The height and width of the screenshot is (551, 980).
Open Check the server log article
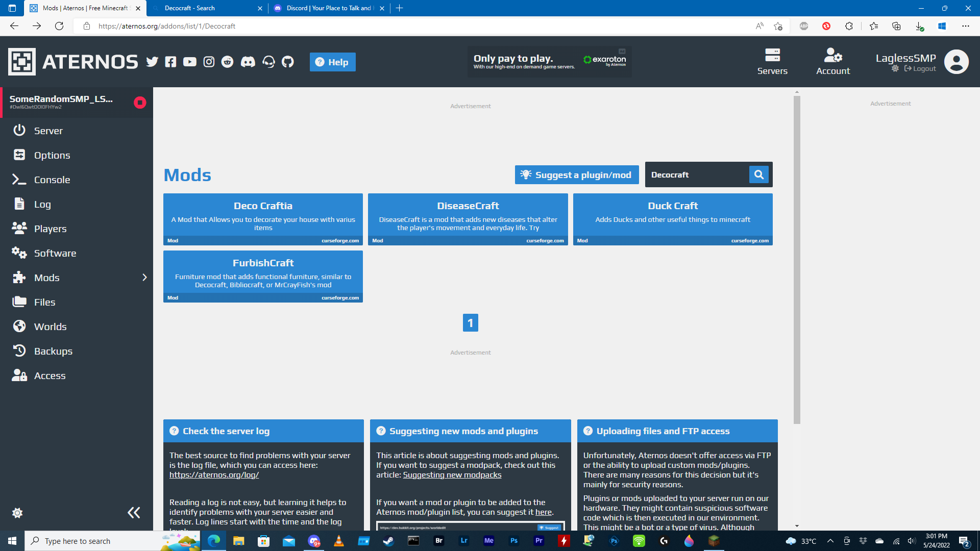(x=263, y=431)
